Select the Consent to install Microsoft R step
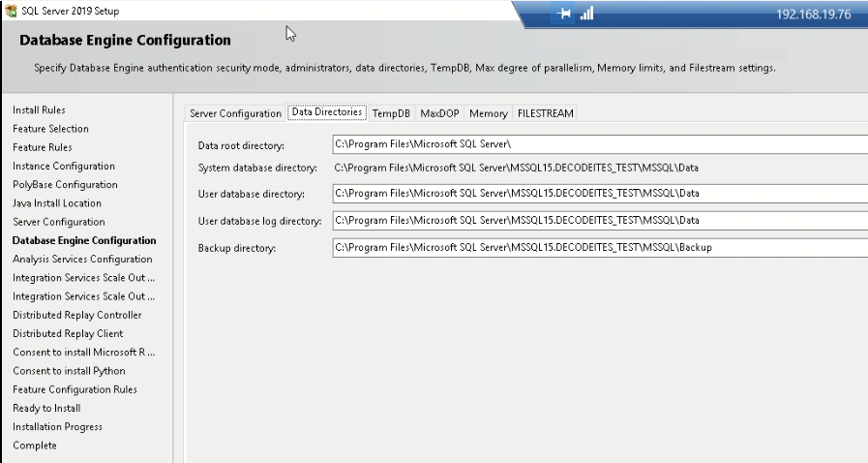 (83, 353)
